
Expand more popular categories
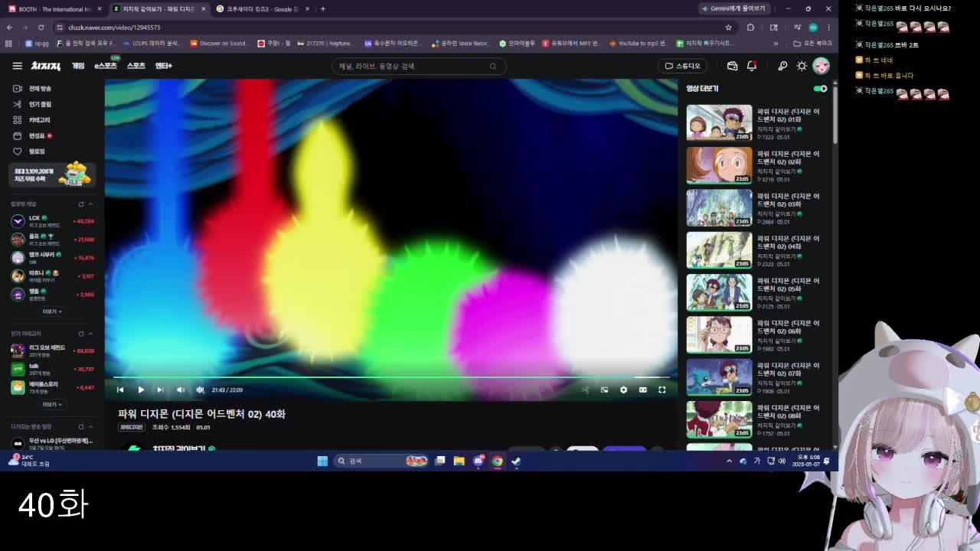(52, 404)
